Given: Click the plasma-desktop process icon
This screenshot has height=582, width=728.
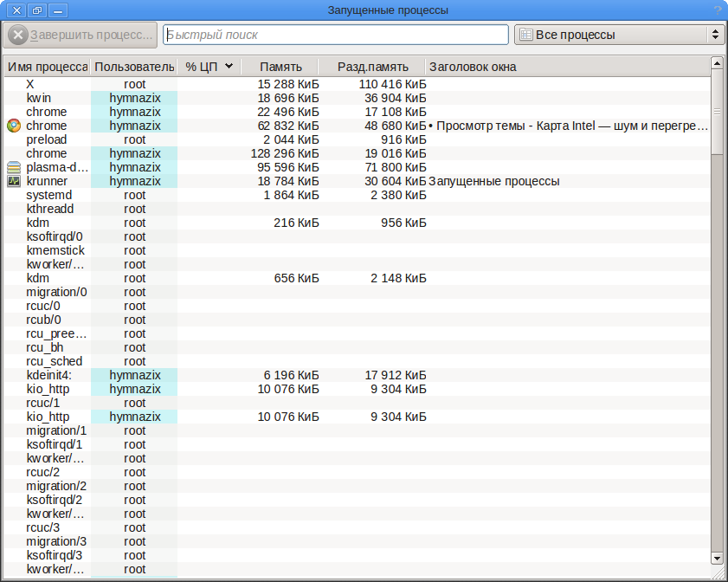Looking at the screenshot, I should point(13,167).
